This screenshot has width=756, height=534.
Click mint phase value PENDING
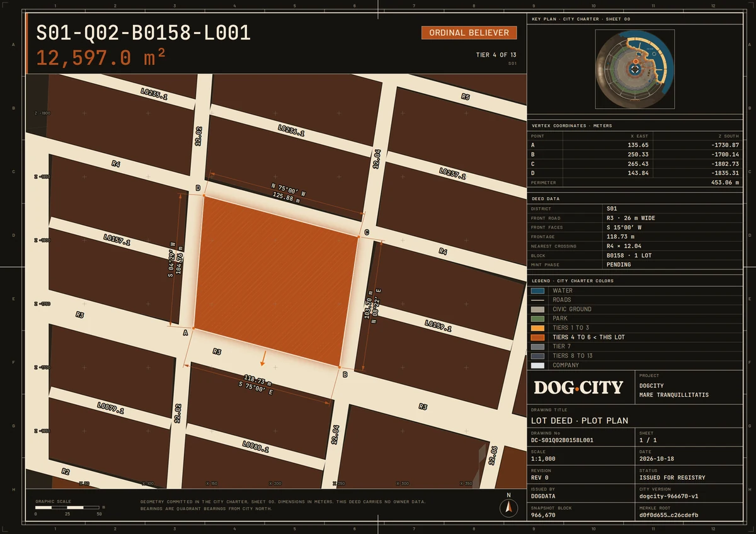tap(619, 265)
